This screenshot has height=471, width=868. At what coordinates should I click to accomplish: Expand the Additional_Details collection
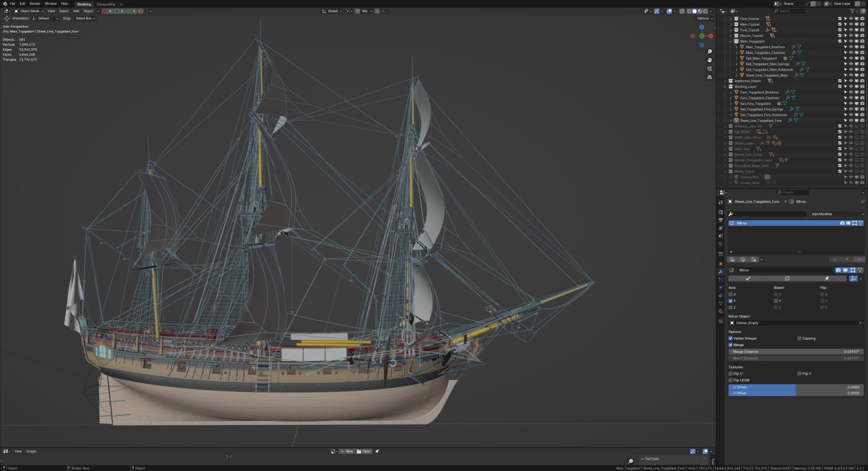[726, 81]
